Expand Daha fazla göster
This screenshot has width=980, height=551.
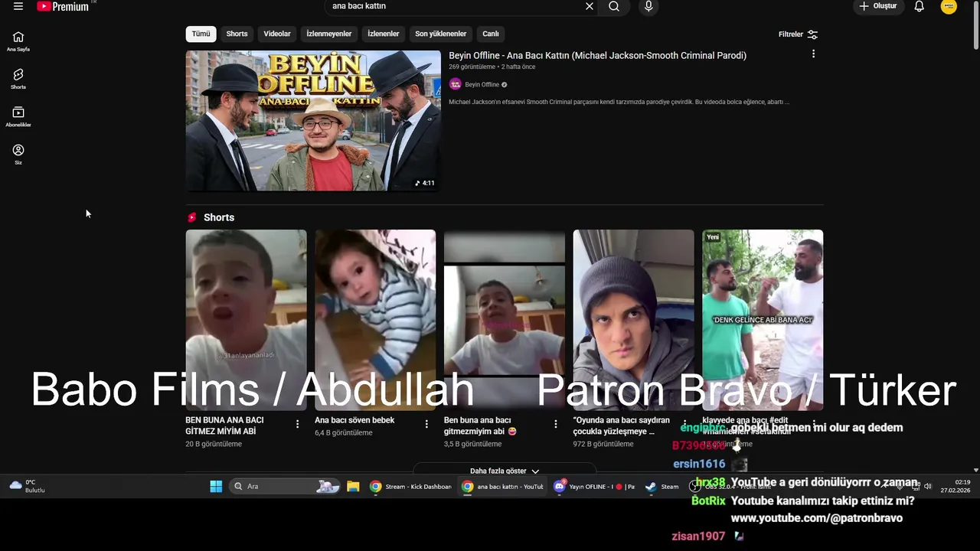[x=505, y=471]
